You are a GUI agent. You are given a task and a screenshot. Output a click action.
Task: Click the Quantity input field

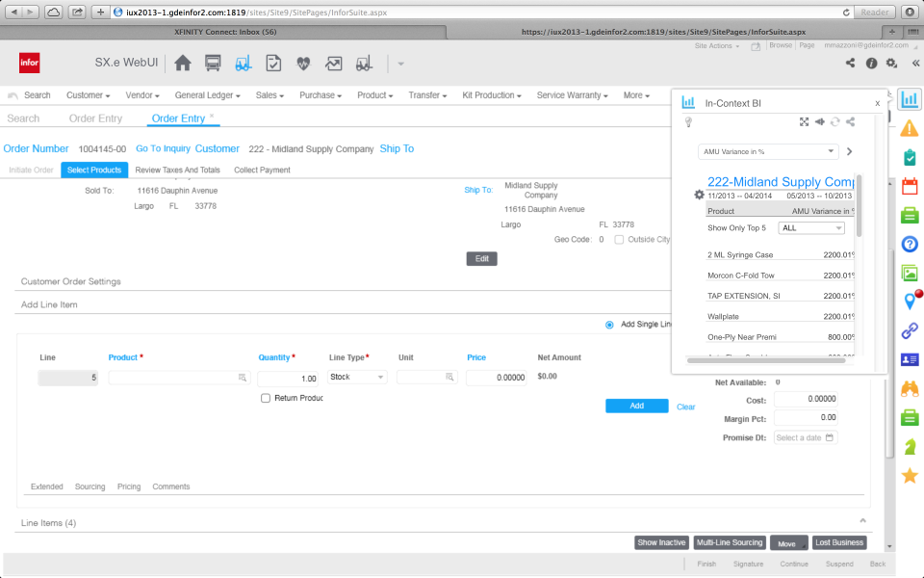(x=288, y=378)
